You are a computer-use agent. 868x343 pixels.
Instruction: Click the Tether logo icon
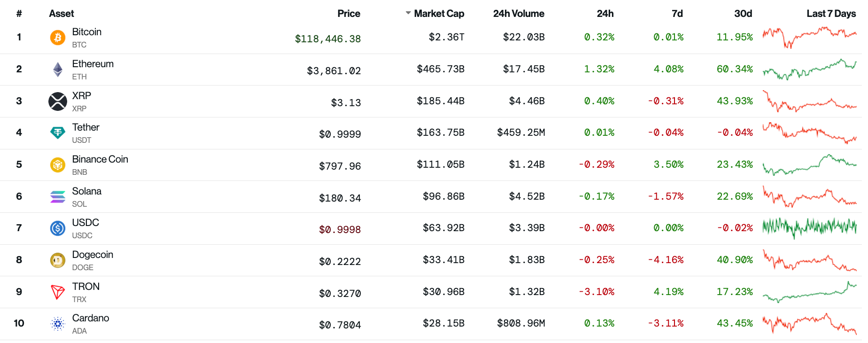click(58, 133)
